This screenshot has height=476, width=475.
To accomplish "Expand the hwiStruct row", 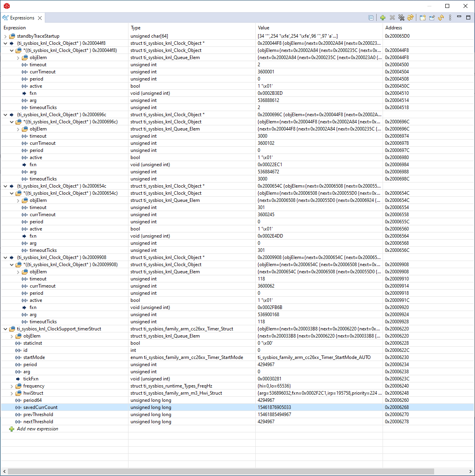I will pos(12,393).
